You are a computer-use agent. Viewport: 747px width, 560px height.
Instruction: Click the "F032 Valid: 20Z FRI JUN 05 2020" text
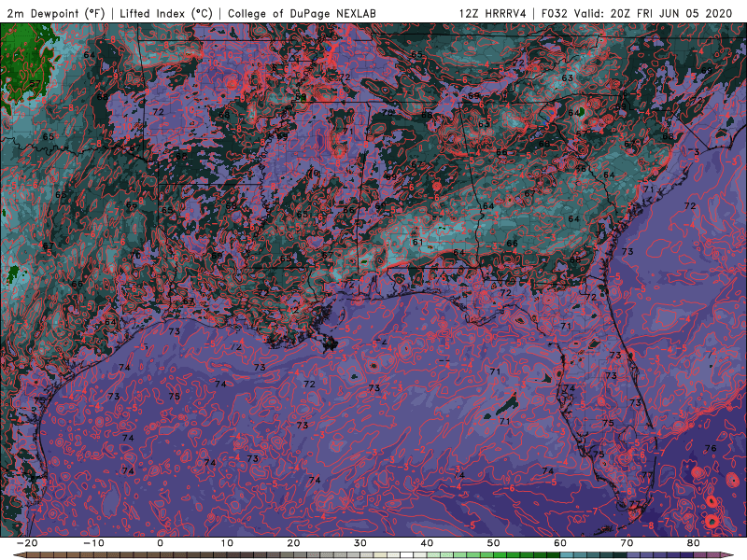click(637, 13)
